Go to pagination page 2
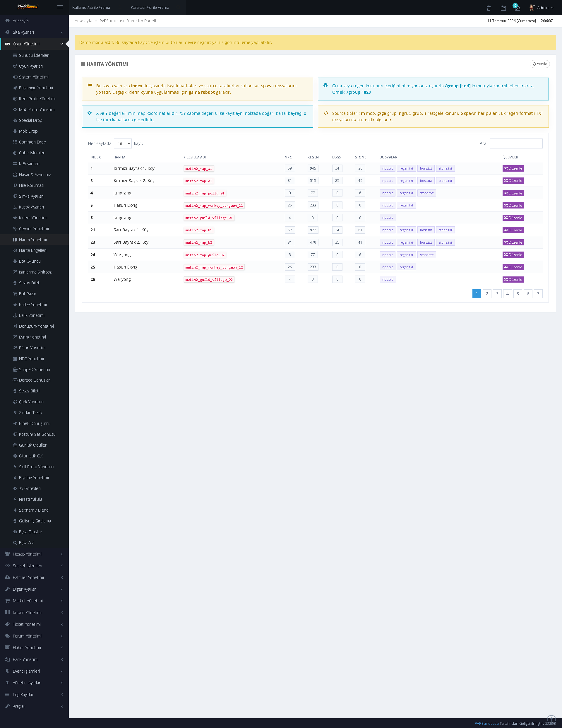 487,294
